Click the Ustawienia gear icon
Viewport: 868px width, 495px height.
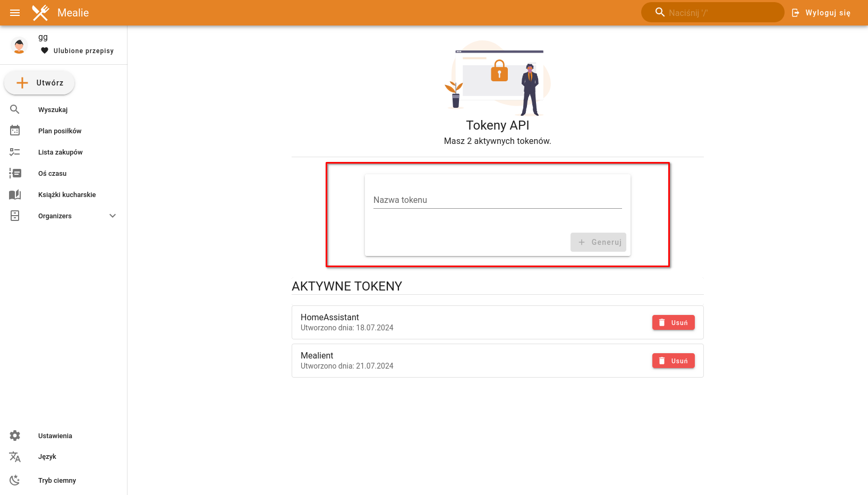(15, 436)
